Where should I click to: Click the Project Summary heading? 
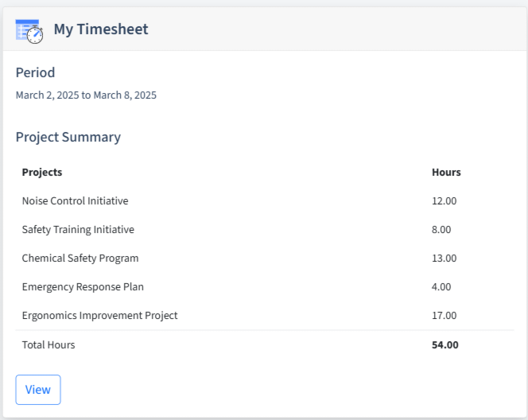(68, 137)
